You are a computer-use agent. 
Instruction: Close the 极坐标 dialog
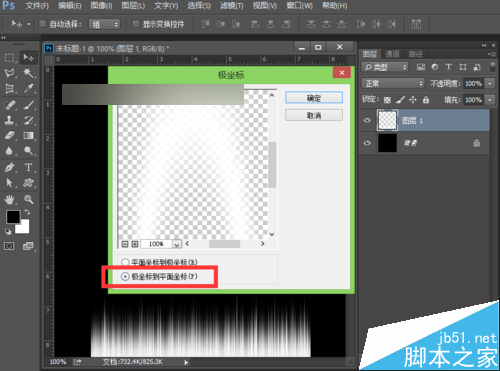pos(342,73)
